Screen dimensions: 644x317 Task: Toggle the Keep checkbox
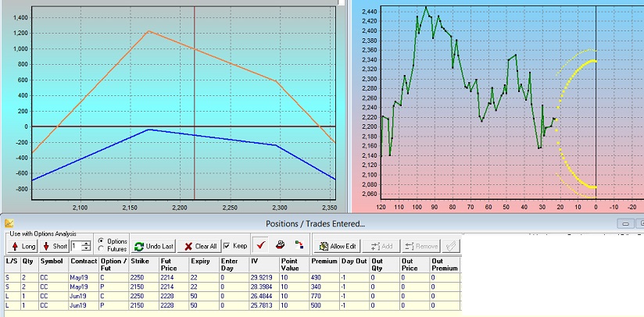coord(227,246)
